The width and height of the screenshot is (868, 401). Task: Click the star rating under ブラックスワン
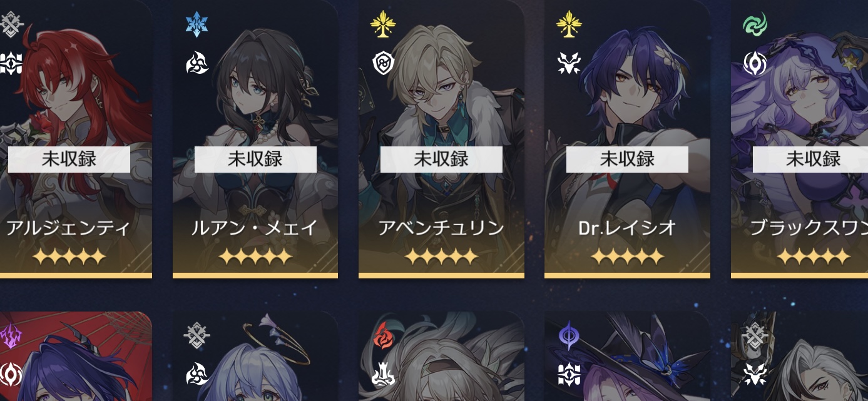pos(813,256)
